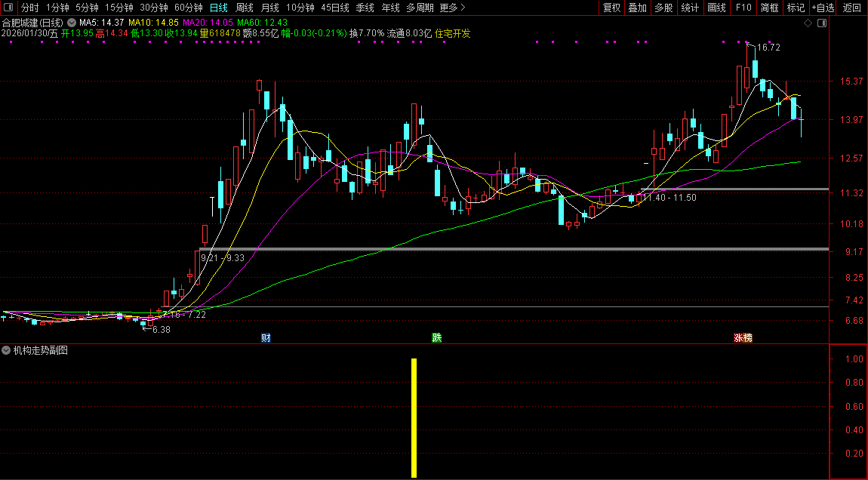The height and width of the screenshot is (480, 868).
Task: Toggle the left sidebar panel icon
Action: coord(8,8)
